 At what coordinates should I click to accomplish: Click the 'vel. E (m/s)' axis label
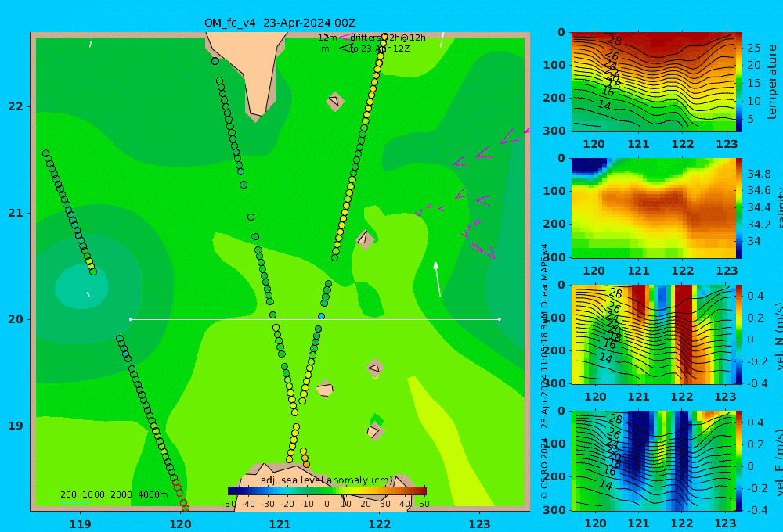coord(778,462)
